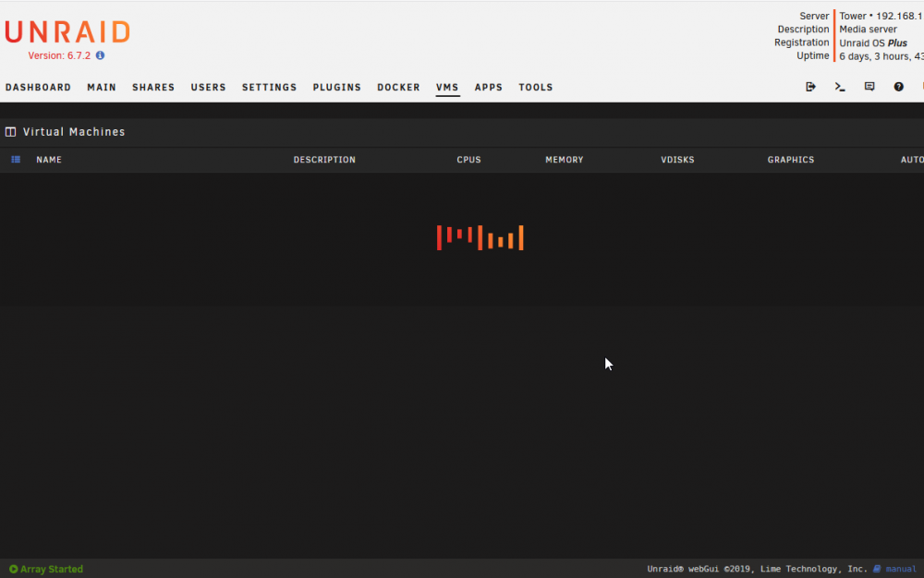Viewport: 924px width, 578px height.
Task: Open the feedback comment icon
Action: 869,87
